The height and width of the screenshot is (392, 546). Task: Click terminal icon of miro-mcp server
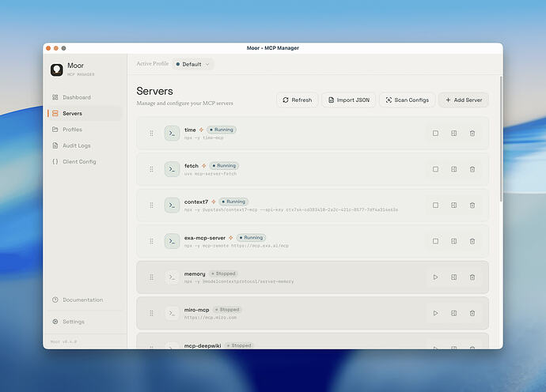tap(172, 313)
